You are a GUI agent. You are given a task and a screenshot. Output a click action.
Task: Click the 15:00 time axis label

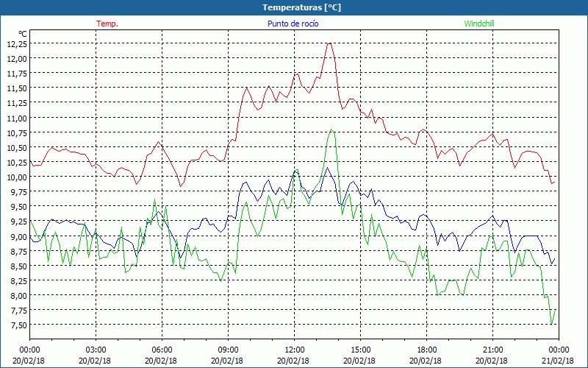[360, 350]
